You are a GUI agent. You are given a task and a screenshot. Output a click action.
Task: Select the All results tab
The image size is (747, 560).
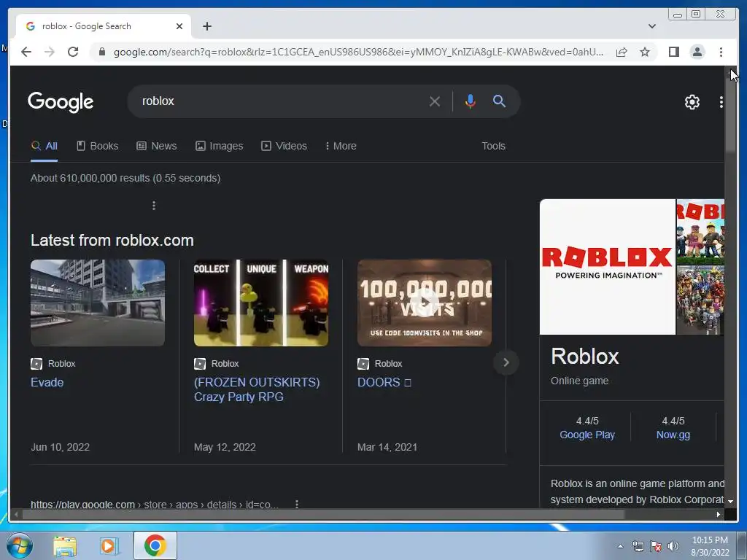[x=44, y=146]
